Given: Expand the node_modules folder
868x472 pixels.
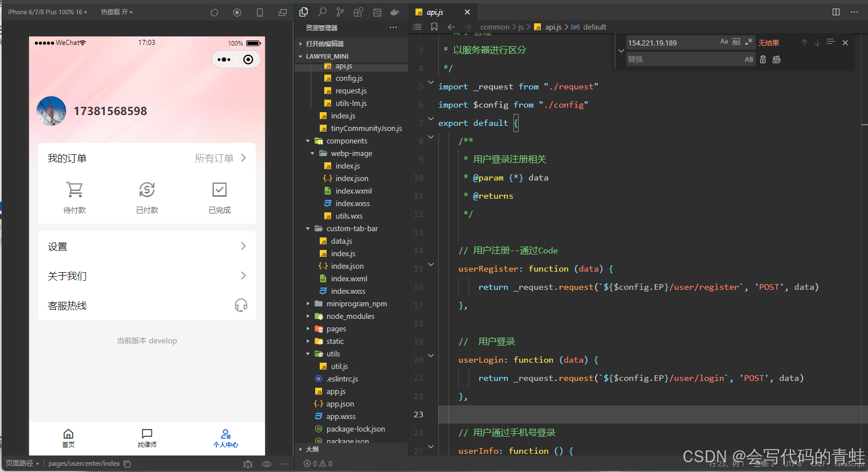Looking at the screenshot, I should click(x=351, y=317).
